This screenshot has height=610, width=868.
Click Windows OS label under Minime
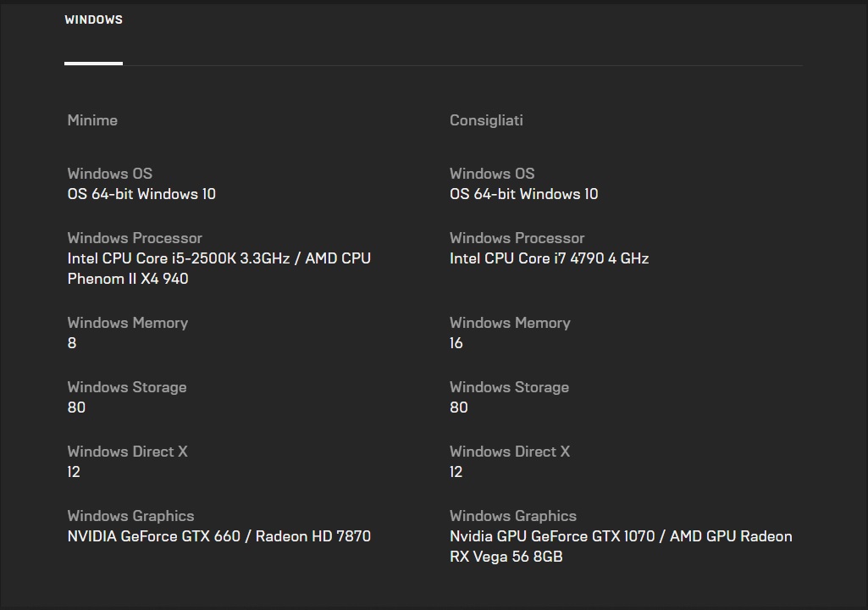[109, 174]
